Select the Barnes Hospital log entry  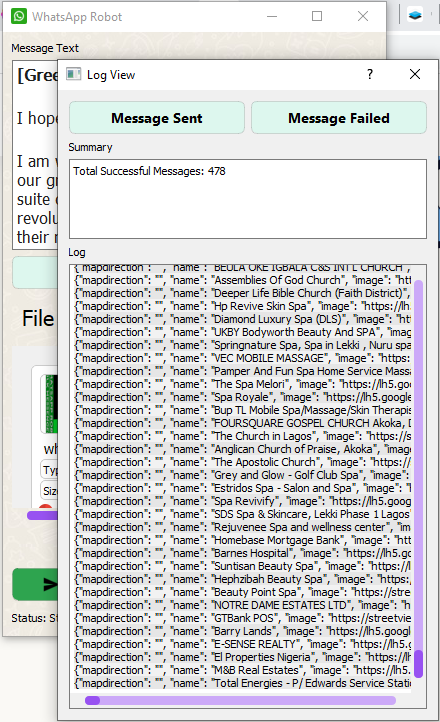[243, 553]
